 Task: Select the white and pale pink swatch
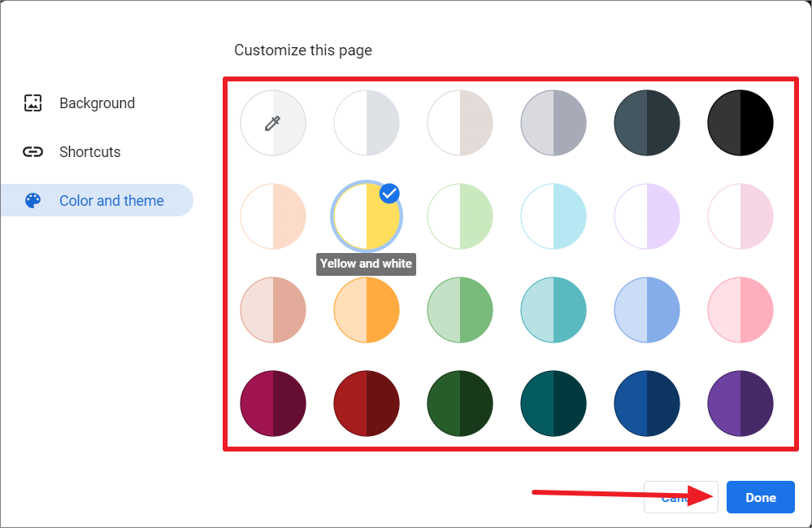point(740,216)
